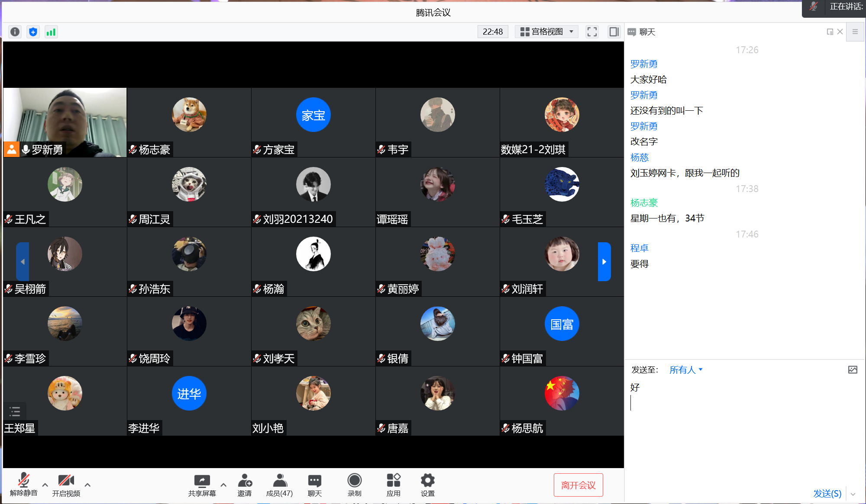
Task: Start recording with the 录制 button
Action: [x=354, y=485]
